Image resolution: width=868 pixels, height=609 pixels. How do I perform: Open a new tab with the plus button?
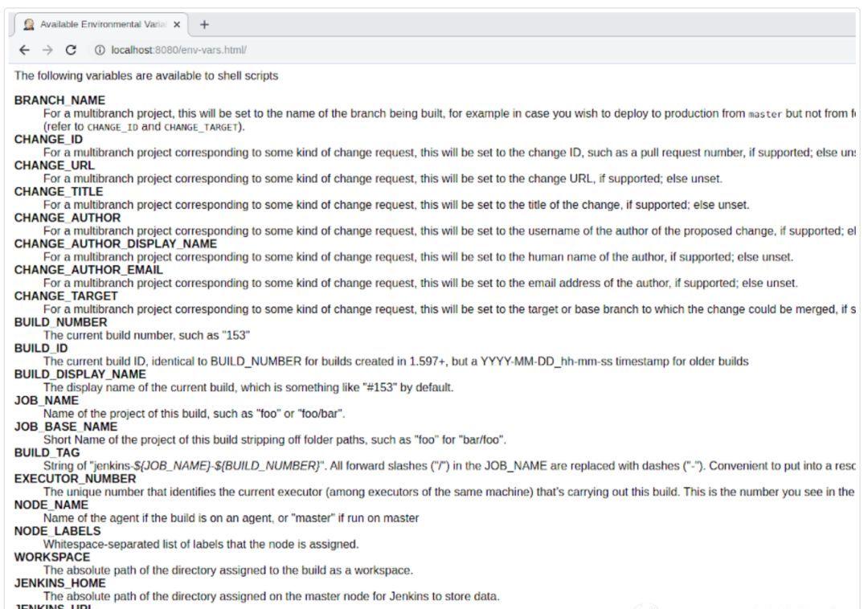204,24
